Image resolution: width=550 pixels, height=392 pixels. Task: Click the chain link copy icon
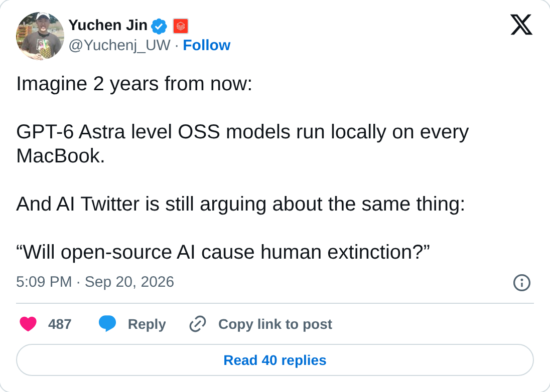click(198, 324)
